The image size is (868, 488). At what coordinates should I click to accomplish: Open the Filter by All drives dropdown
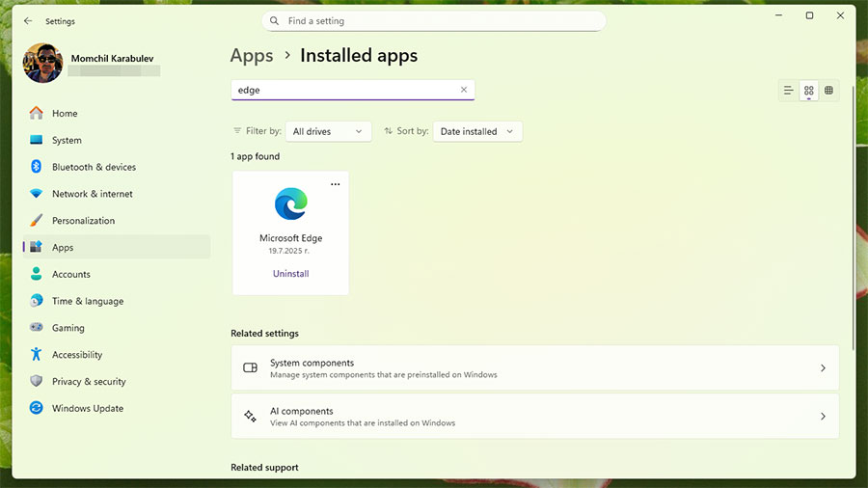(329, 131)
